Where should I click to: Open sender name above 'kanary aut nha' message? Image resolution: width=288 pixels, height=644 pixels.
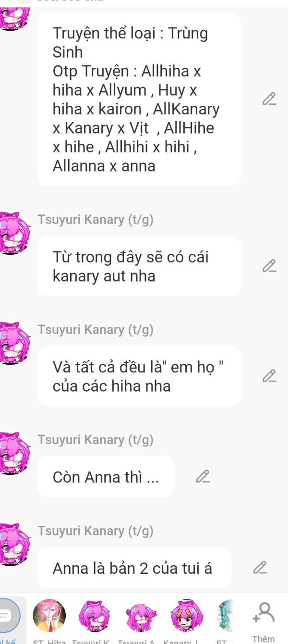click(96, 220)
